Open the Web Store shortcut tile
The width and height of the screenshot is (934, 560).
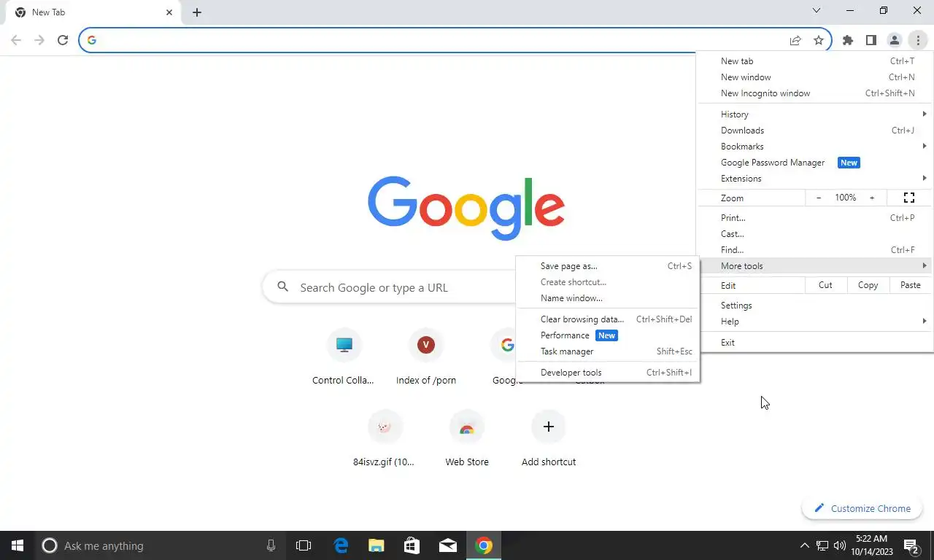pyautogui.click(x=467, y=437)
